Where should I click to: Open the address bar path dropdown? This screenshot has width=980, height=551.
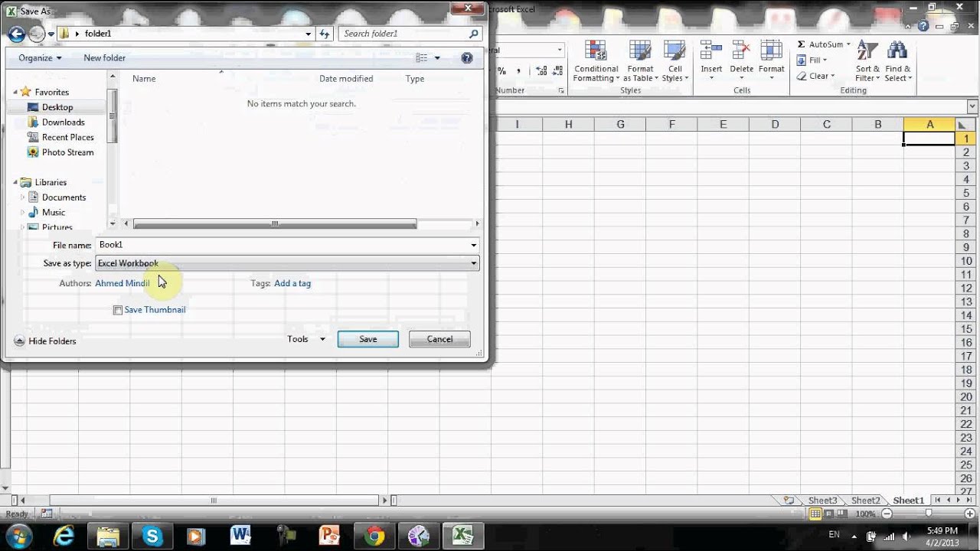(x=308, y=34)
